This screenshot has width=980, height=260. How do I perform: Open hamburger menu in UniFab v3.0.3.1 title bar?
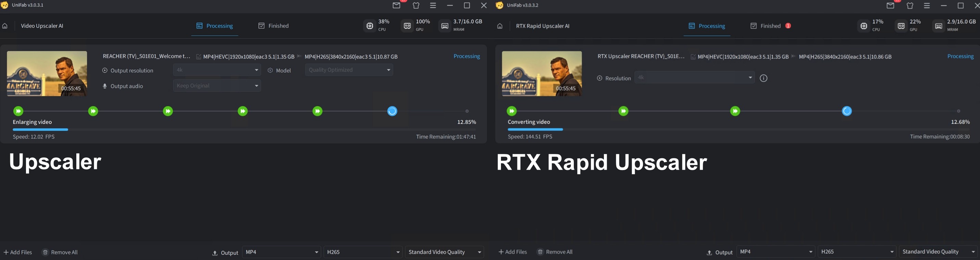pyautogui.click(x=433, y=5)
